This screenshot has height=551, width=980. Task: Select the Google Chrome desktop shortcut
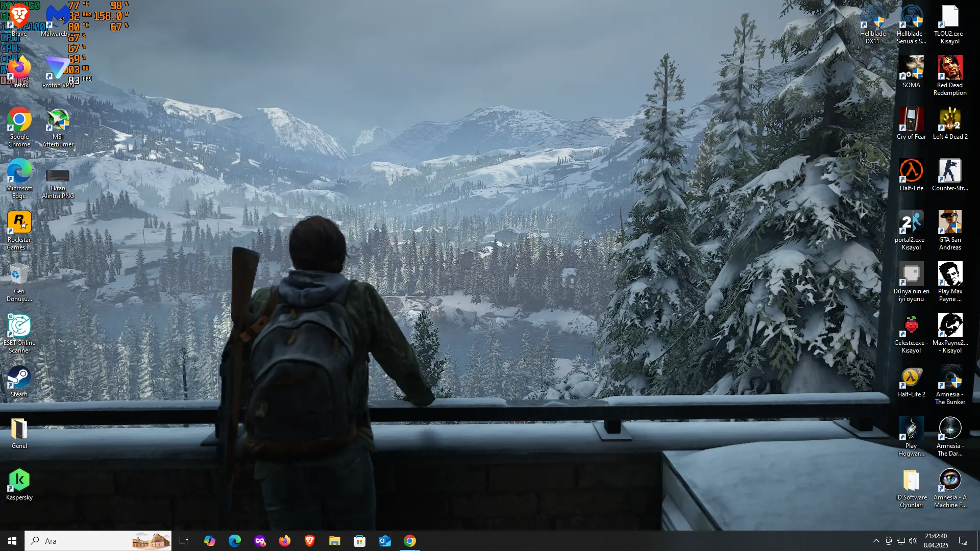tap(19, 127)
